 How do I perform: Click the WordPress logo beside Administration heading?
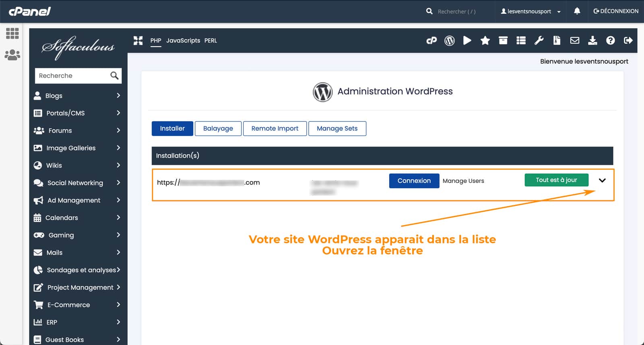coord(322,92)
